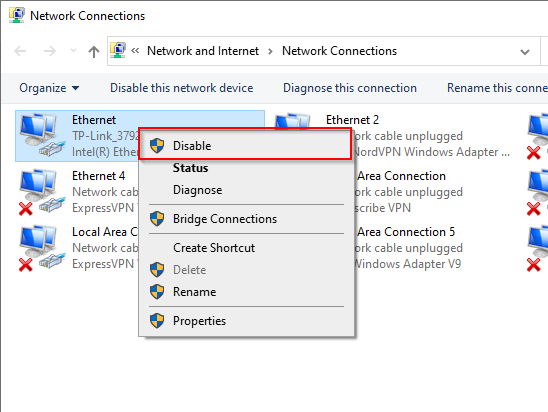Click the address bar network location icon
Viewport: 548px width, 412px height.
(x=118, y=51)
